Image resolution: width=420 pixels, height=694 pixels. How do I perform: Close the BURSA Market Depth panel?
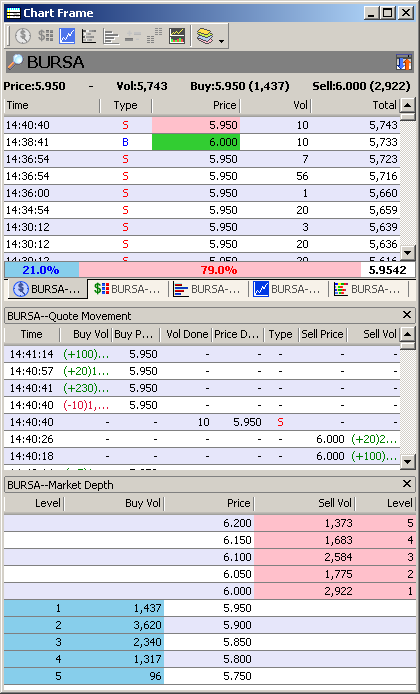tap(407, 484)
